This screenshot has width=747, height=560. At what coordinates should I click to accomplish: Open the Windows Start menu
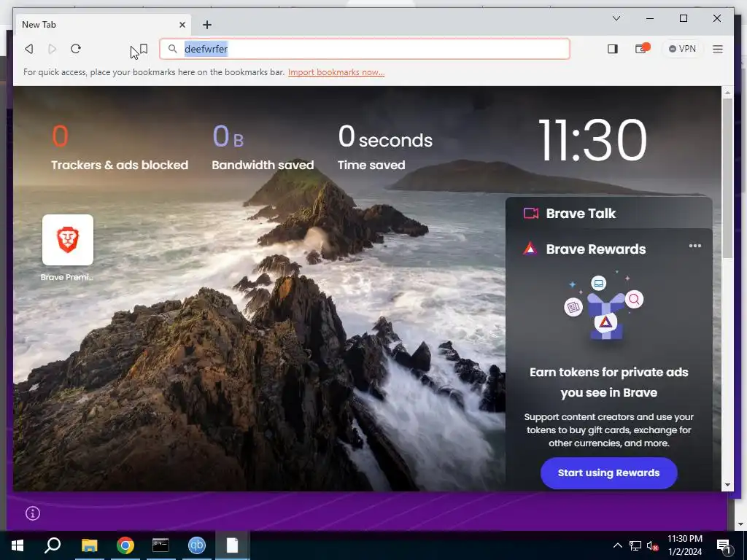click(x=18, y=545)
